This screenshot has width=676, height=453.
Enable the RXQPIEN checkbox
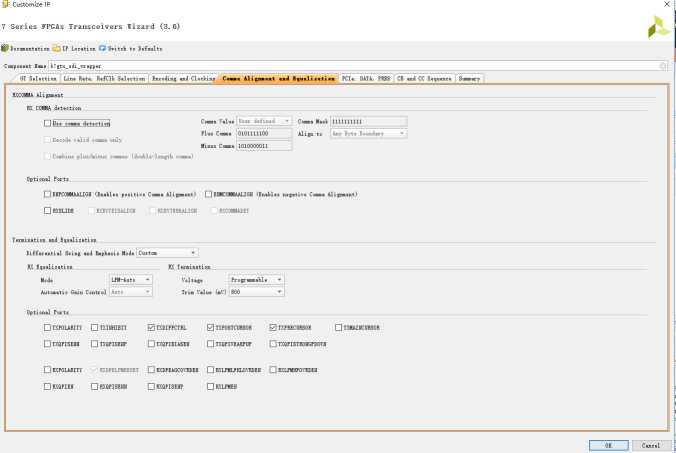(x=47, y=387)
